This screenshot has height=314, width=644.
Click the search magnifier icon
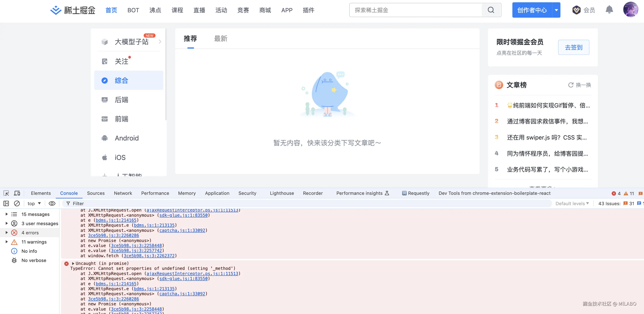point(490,10)
